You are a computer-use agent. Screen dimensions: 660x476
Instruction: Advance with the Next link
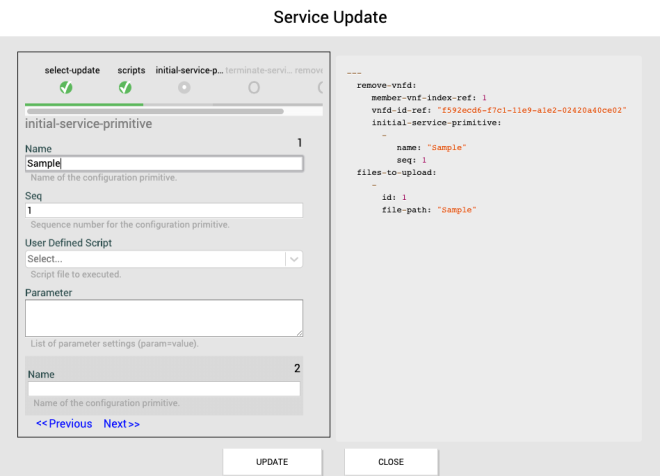[121, 424]
